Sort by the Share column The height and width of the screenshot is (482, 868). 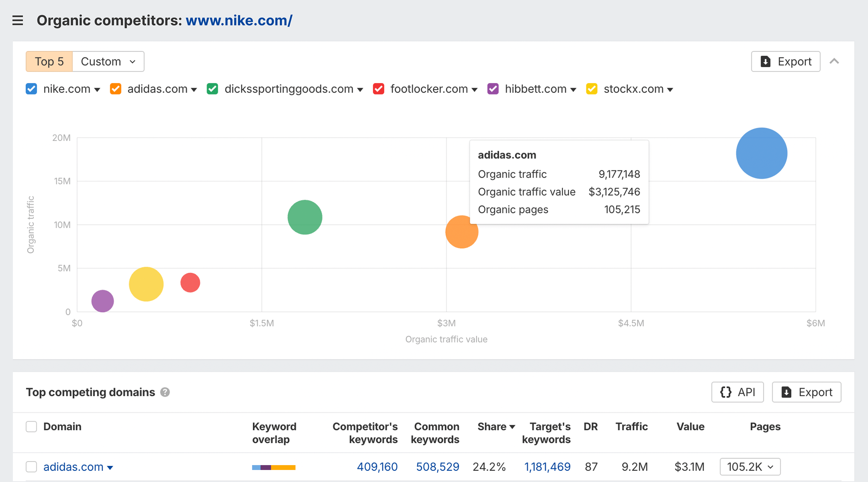496,427
